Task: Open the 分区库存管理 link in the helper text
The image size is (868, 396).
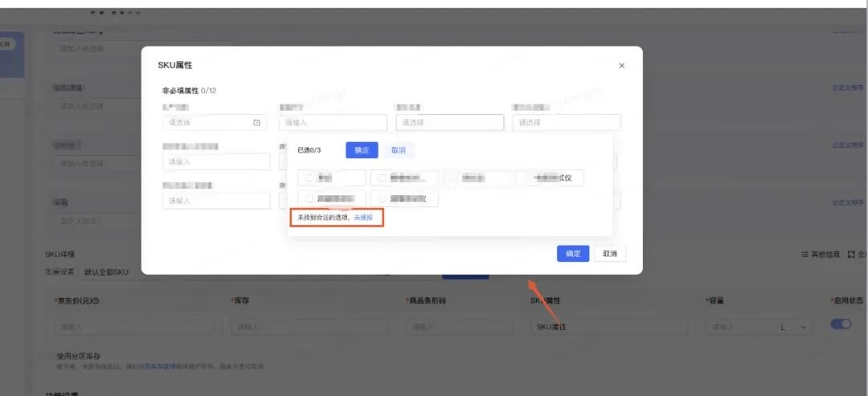Action: 156,366
